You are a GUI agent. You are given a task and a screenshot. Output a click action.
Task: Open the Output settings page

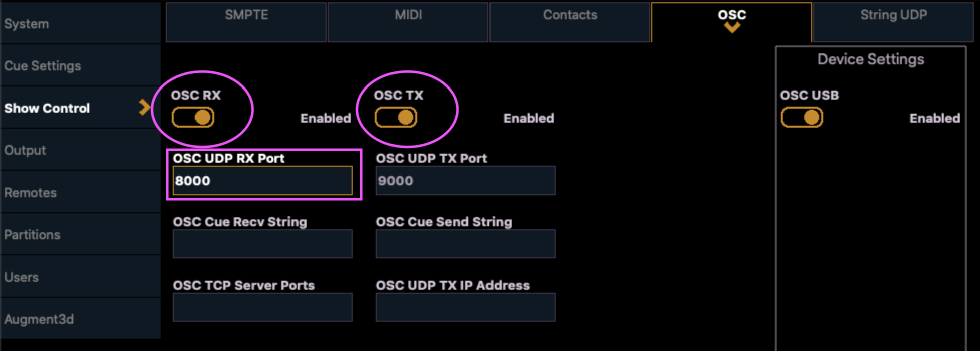click(x=25, y=150)
